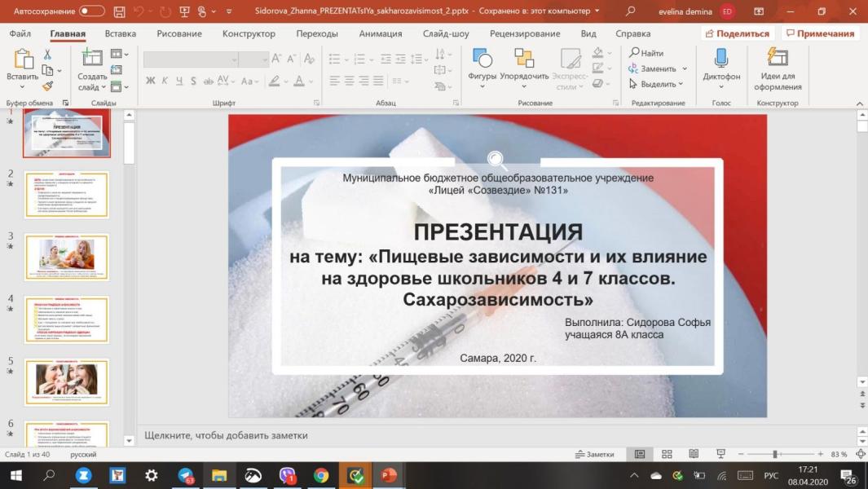Toggle Italic (К) formatting
The image size is (868, 489).
(165, 81)
